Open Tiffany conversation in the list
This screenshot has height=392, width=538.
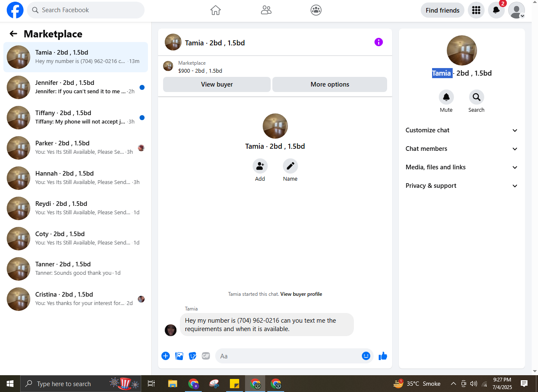coord(76,118)
